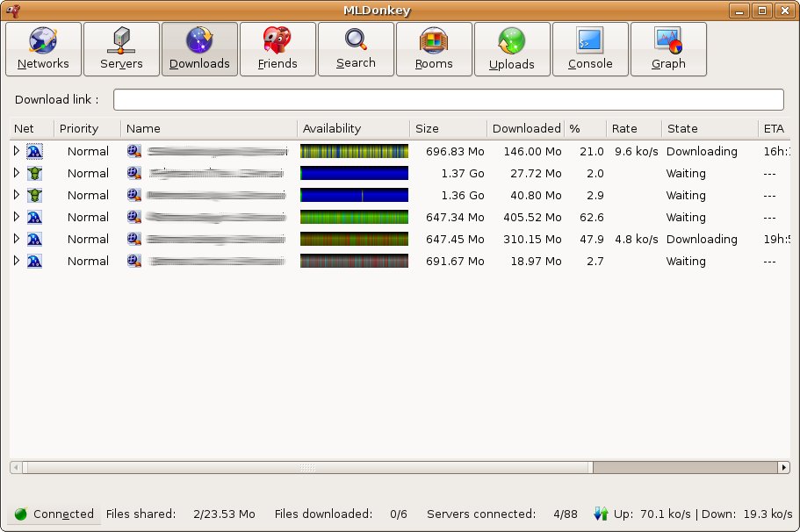The height and width of the screenshot is (532, 800).
Task: Open the Friends panel
Action: click(x=277, y=49)
